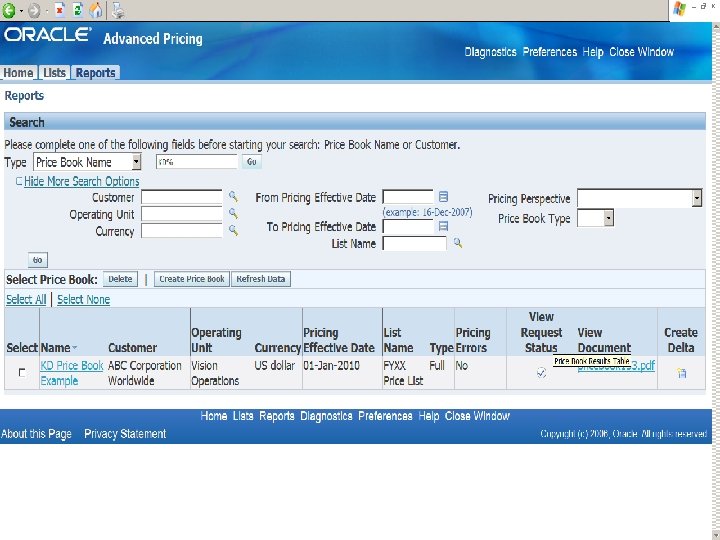Click the 01-Jan-2010 effective date cell

point(332,366)
